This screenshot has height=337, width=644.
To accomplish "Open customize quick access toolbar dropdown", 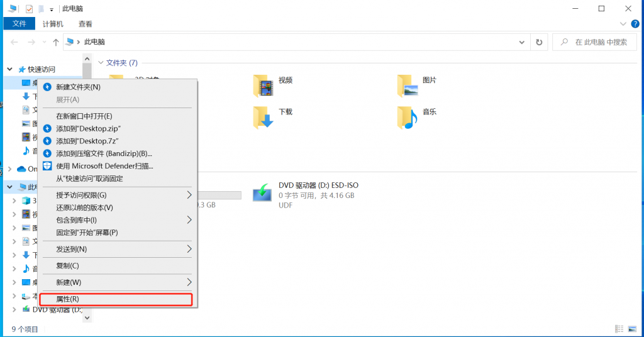I will click(52, 9).
